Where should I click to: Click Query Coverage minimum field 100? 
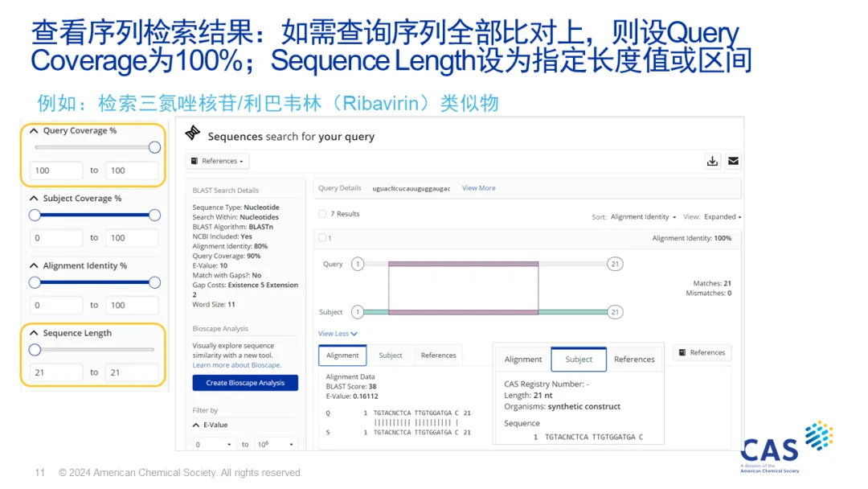[56, 171]
